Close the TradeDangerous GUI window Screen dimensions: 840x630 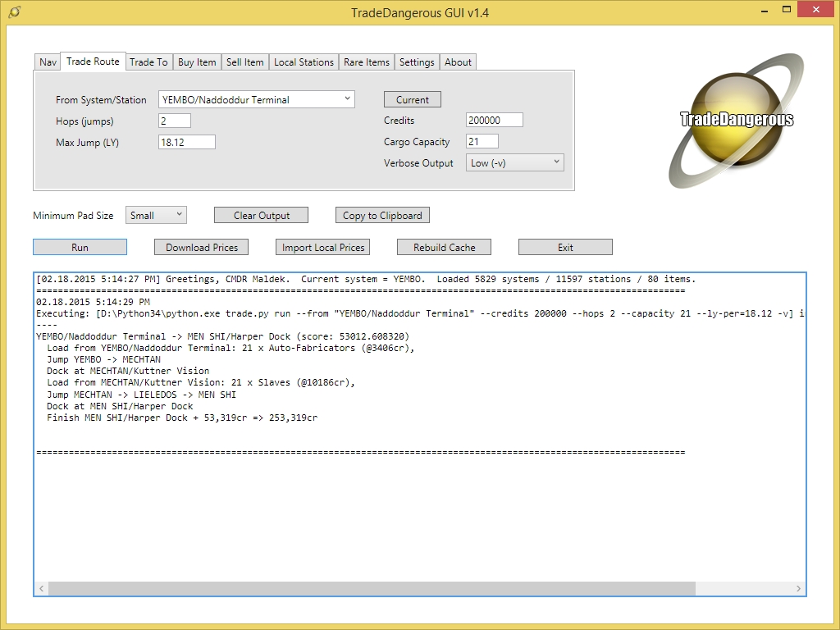[816, 10]
